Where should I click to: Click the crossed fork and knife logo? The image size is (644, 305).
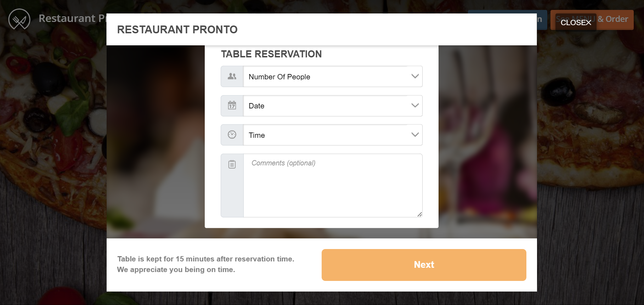[x=19, y=18]
